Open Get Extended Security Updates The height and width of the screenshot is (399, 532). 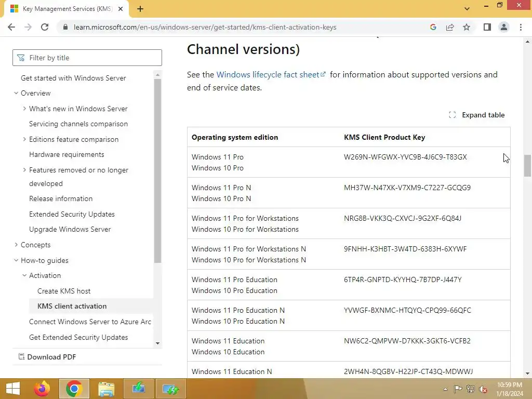click(78, 337)
